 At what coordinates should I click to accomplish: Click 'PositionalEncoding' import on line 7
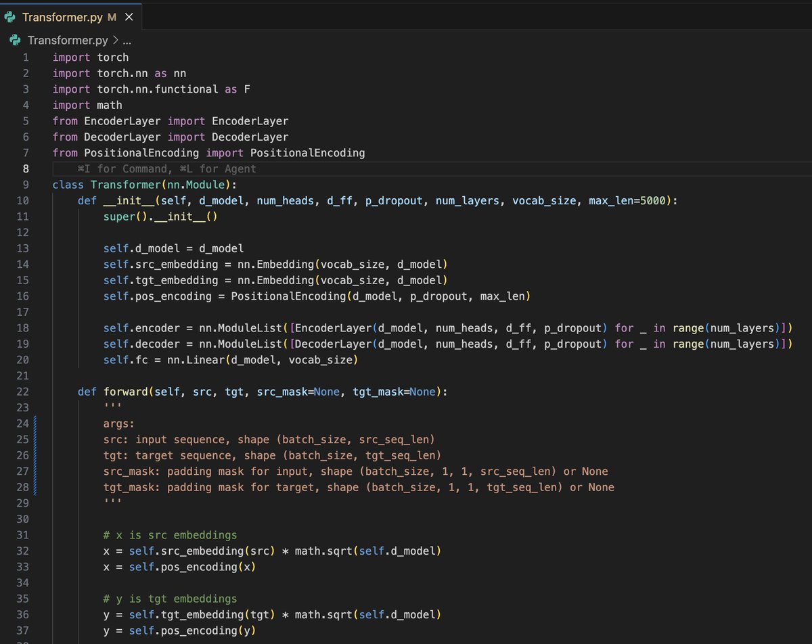pyautogui.click(x=307, y=153)
